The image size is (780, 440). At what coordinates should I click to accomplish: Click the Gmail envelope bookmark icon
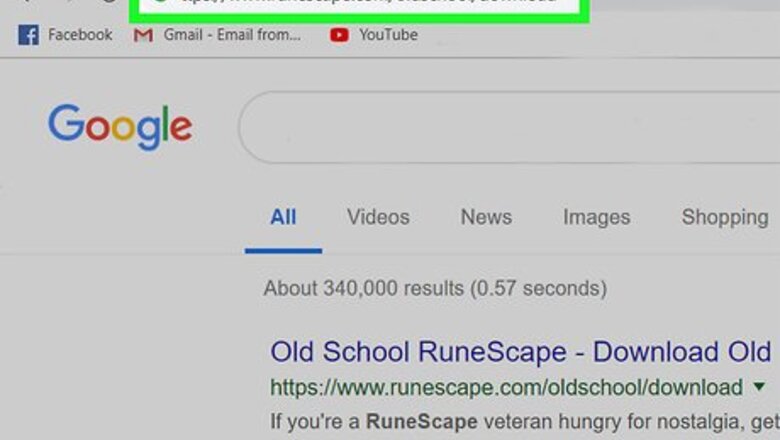(143, 35)
